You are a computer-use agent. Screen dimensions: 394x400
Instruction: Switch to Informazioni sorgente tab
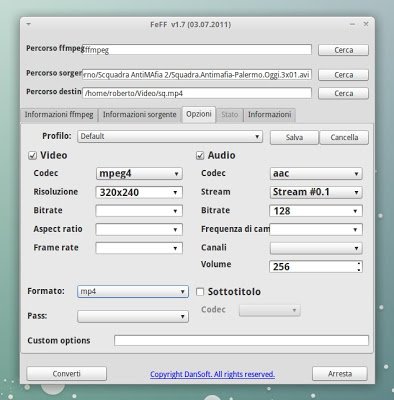pos(140,115)
